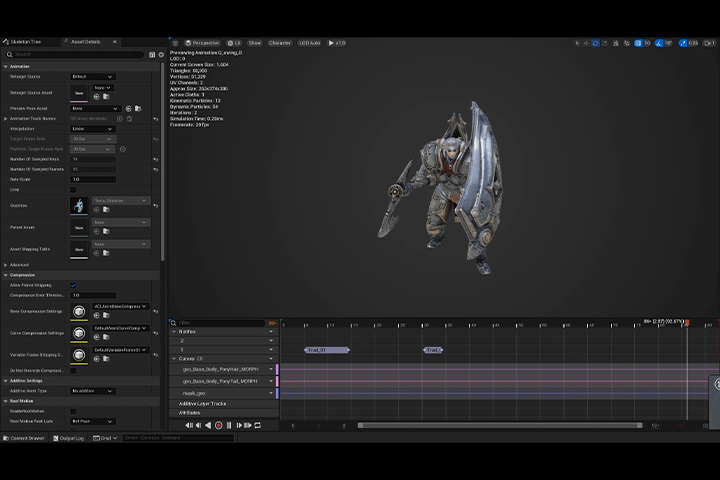Open the Parent Asset dropdown
This screenshot has height=480, width=720.
(x=121, y=222)
